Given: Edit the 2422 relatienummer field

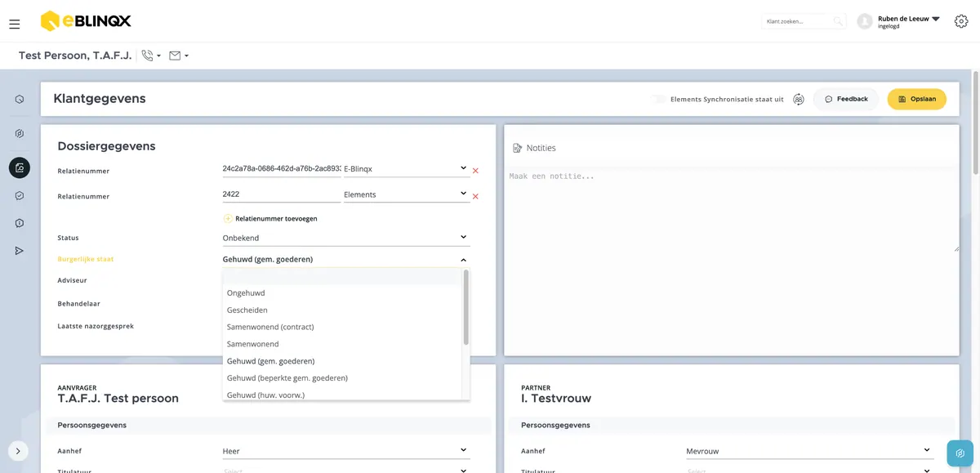Looking at the screenshot, I should coord(281,195).
